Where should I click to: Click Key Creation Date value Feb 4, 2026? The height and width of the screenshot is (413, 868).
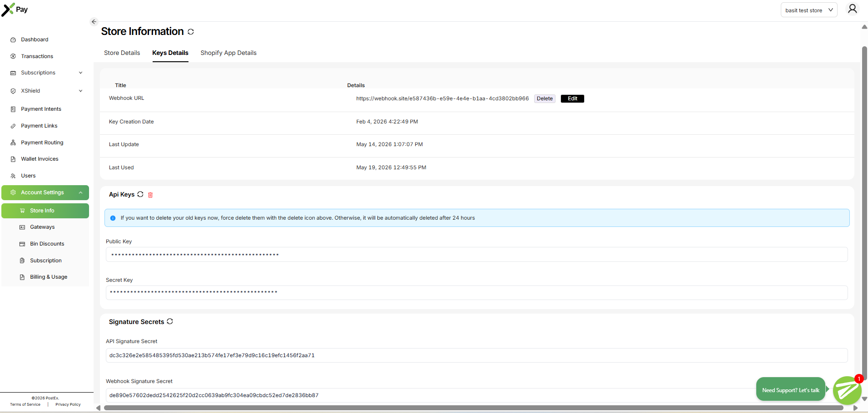tap(387, 122)
